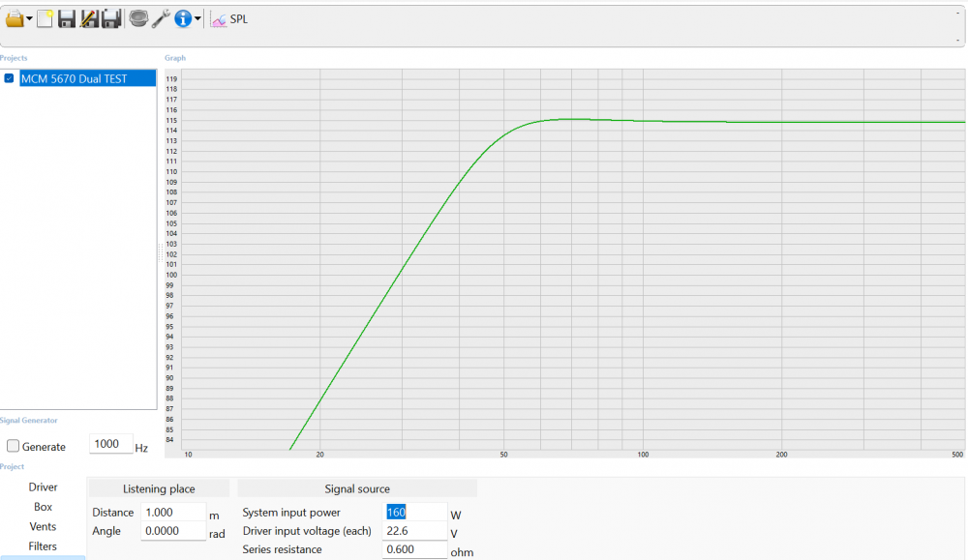This screenshot has width=968, height=560.
Task: Click the Save All multi-floppy icon
Action: coord(111,18)
